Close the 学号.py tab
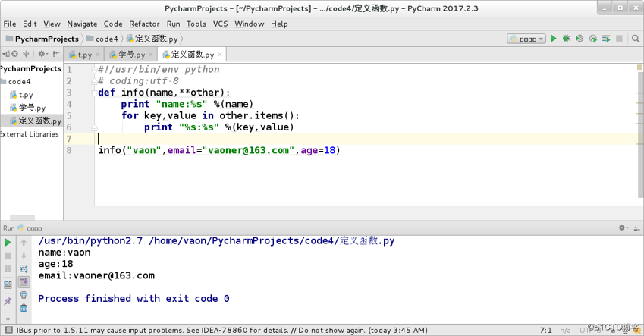The image size is (644, 336). tap(151, 54)
